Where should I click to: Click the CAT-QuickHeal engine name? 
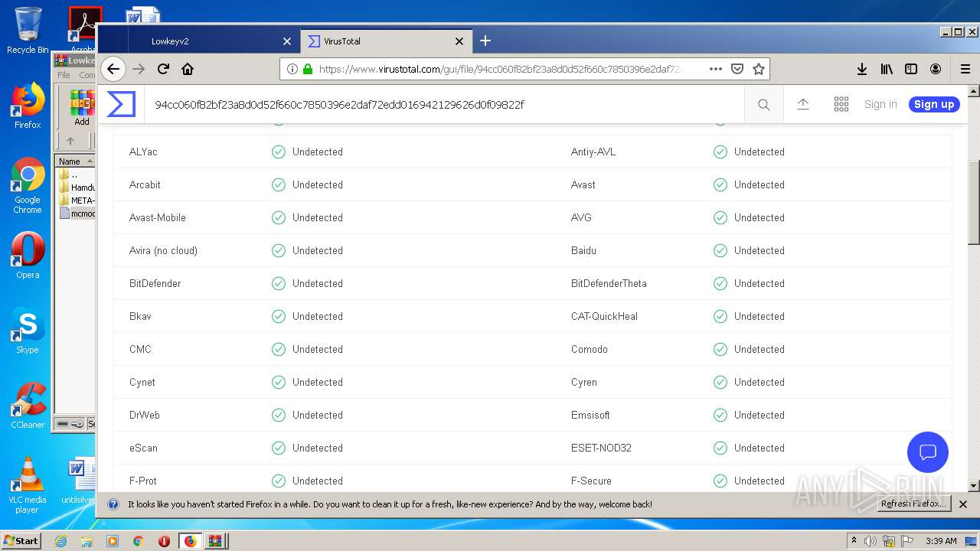click(x=604, y=316)
